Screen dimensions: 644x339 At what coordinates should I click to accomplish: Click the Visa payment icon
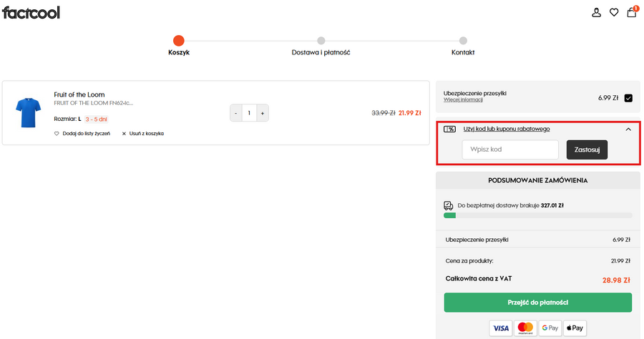pyautogui.click(x=501, y=328)
